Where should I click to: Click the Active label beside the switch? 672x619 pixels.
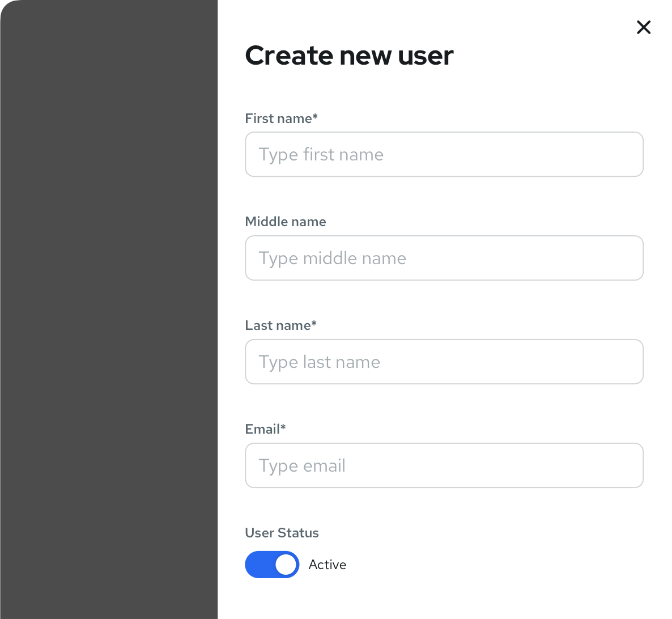pyautogui.click(x=328, y=565)
